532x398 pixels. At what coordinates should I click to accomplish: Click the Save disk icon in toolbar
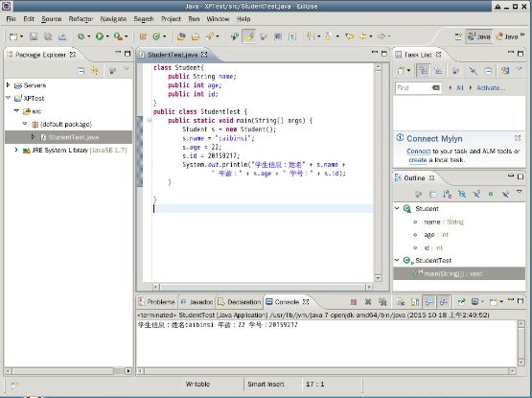click(x=34, y=36)
